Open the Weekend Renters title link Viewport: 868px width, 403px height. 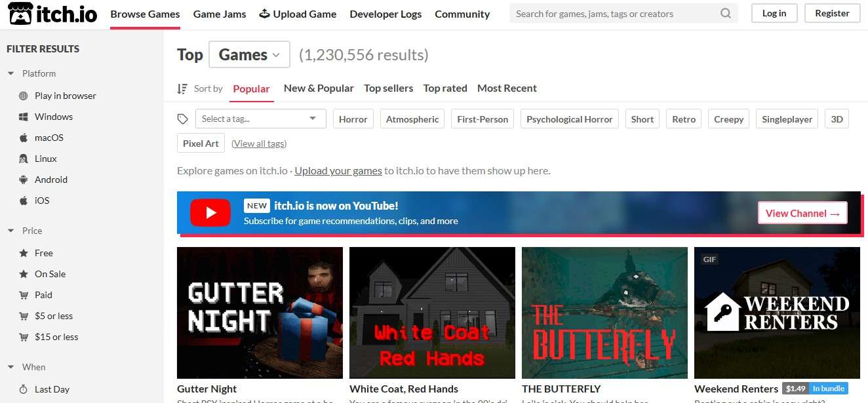(x=736, y=389)
